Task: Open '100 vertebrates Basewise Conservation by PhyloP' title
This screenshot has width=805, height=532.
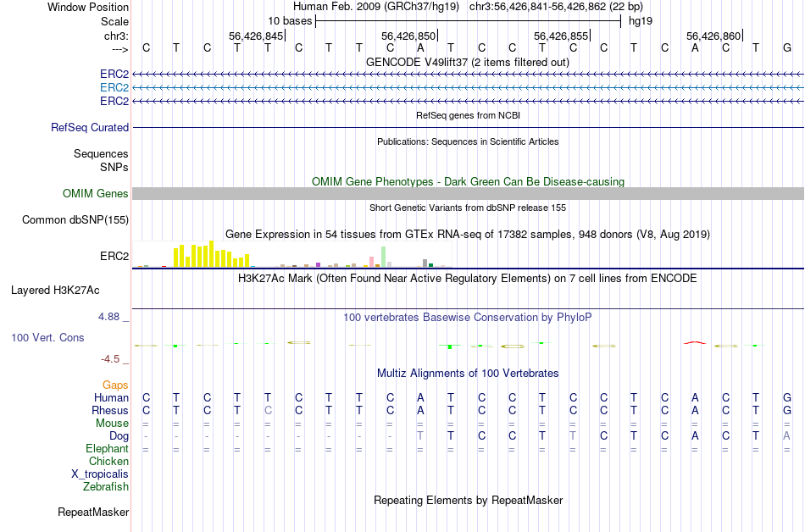Action: 467,317
